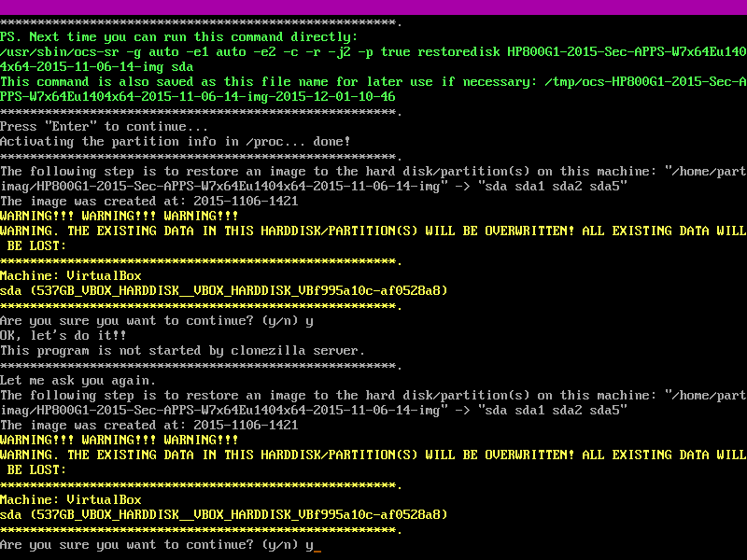Click "This program is not started by clonezilla server."
The width and height of the screenshot is (747, 560).
click(182, 351)
